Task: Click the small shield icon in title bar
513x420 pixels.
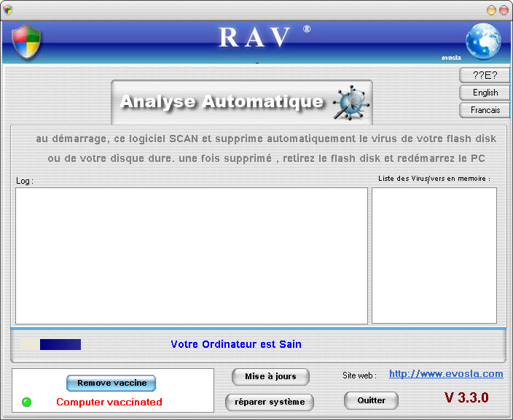Action: click(7, 10)
